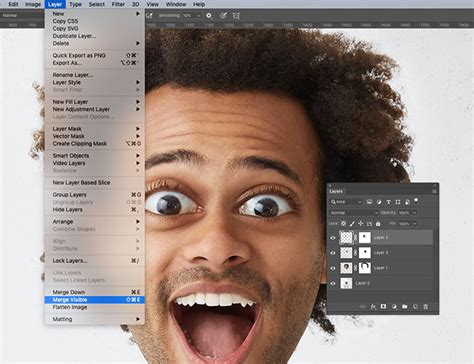Open the Fill slider dropdown arrow

pyautogui.click(x=415, y=224)
